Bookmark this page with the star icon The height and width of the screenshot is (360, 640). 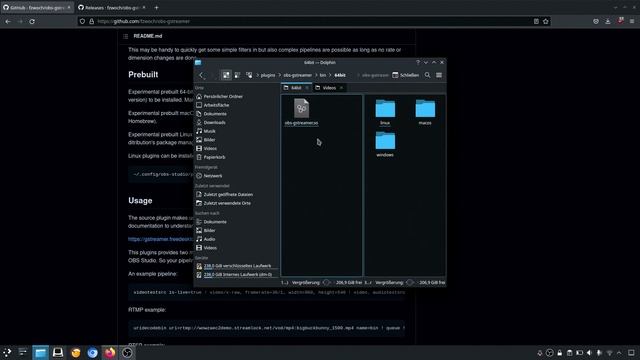point(546,21)
